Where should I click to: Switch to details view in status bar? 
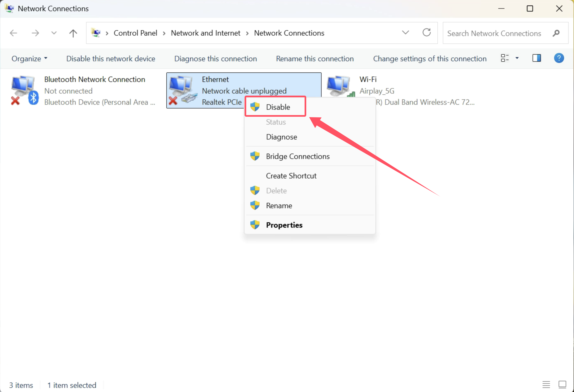(x=546, y=385)
